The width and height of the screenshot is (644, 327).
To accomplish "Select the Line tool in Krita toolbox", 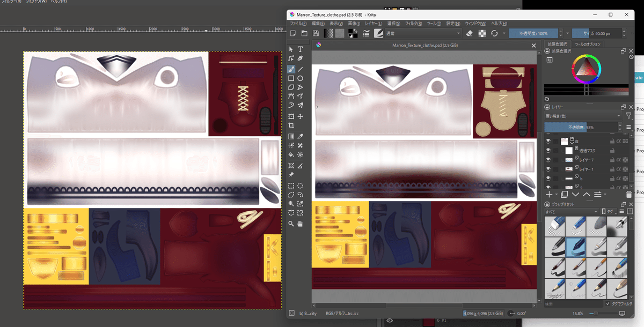I will pos(301,69).
